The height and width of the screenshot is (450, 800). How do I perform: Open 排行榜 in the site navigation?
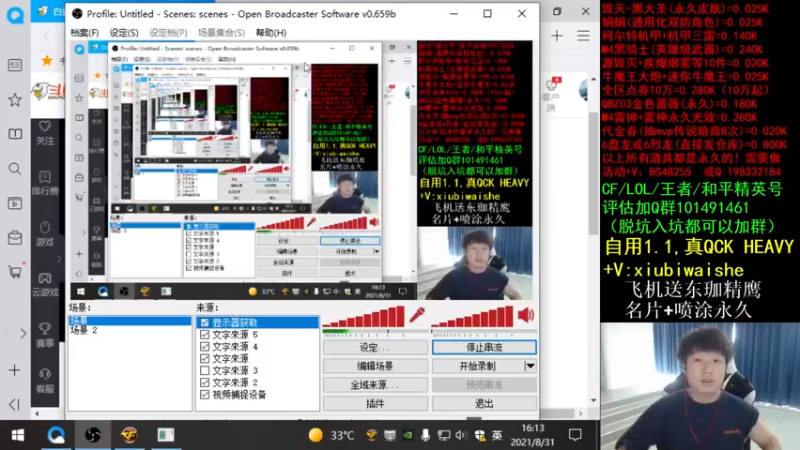pyautogui.click(x=45, y=183)
